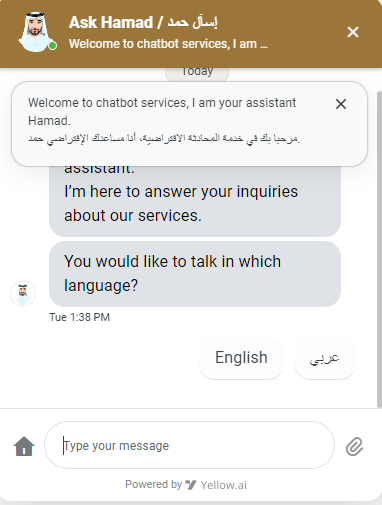Click the Tue 1:38 PM timestamp
The width and height of the screenshot is (382, 505).
click(79, 317)
